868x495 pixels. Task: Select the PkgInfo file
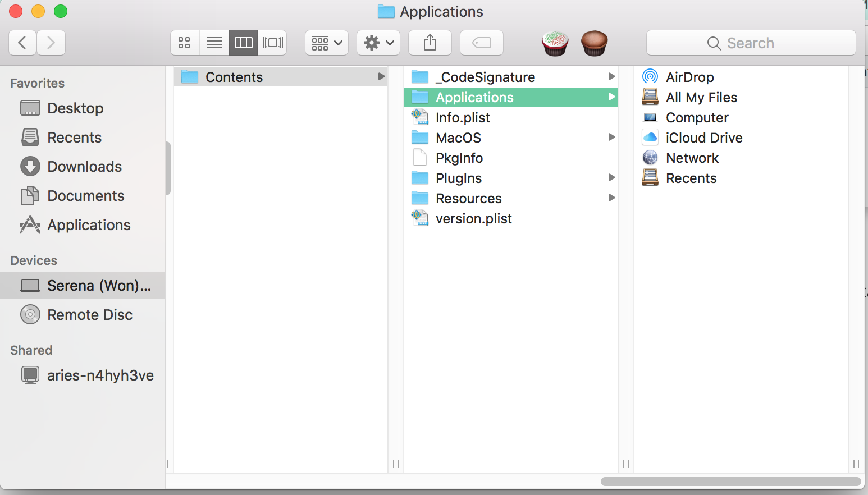tap(511, 158)
